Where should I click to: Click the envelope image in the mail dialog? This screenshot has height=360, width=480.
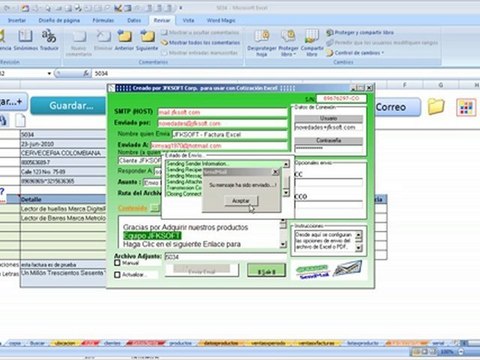click(x=347, y=269)
